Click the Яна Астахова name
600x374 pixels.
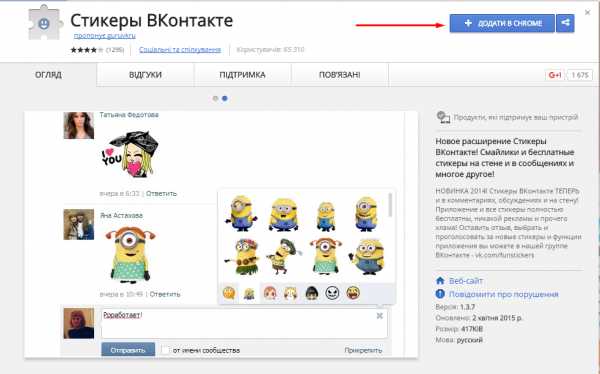(121, 216)
